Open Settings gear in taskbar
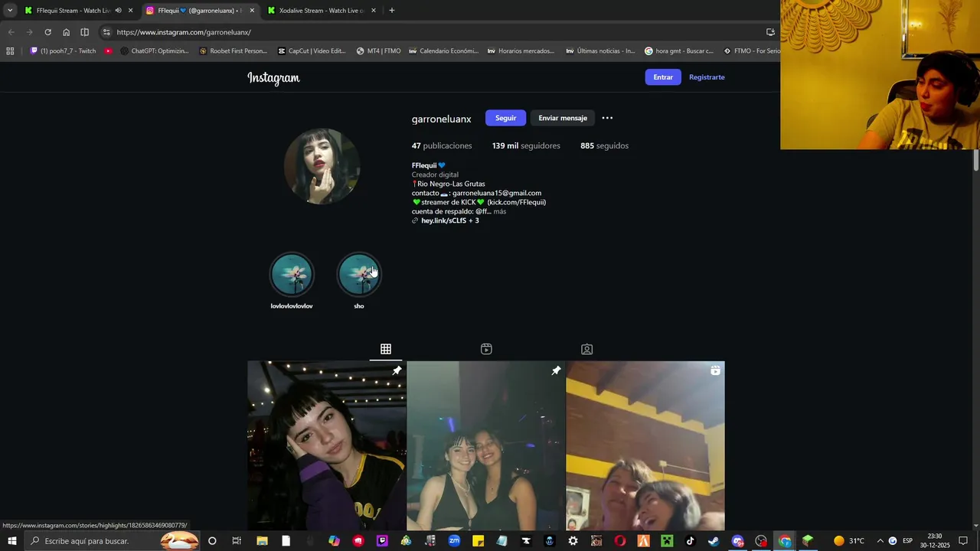 (573, 541)
